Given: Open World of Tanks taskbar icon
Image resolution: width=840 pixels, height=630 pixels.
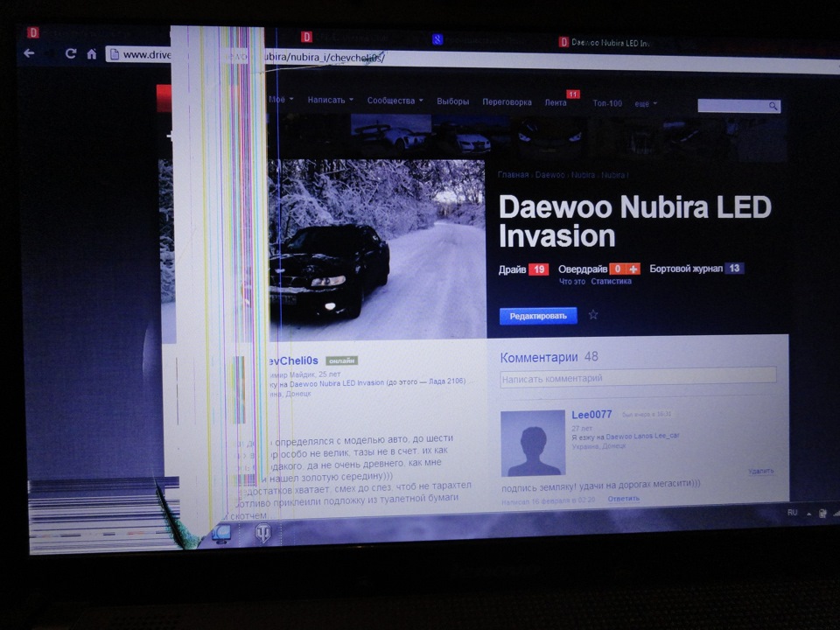Looking at the screenshot, I should 262,533.
